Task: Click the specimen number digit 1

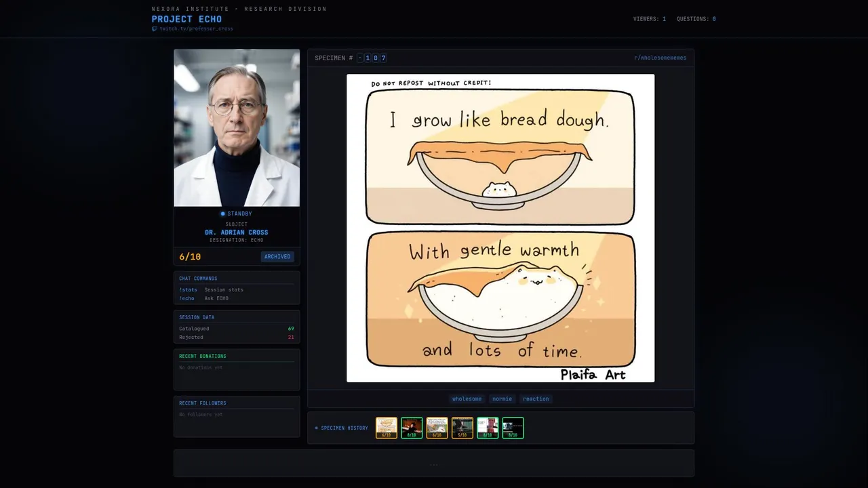Action: point(368,58)
